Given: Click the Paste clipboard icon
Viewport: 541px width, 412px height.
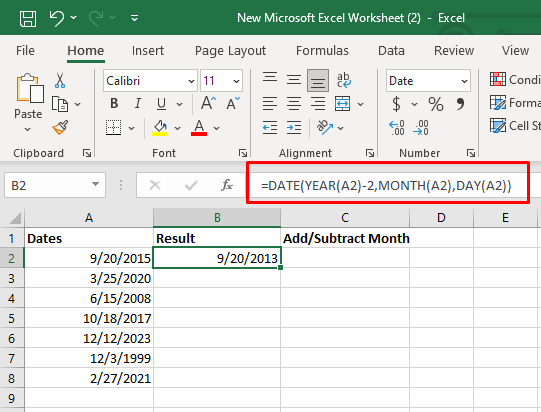Looking at the screenshot, I should pyautogui.click(x=30, y=88).
